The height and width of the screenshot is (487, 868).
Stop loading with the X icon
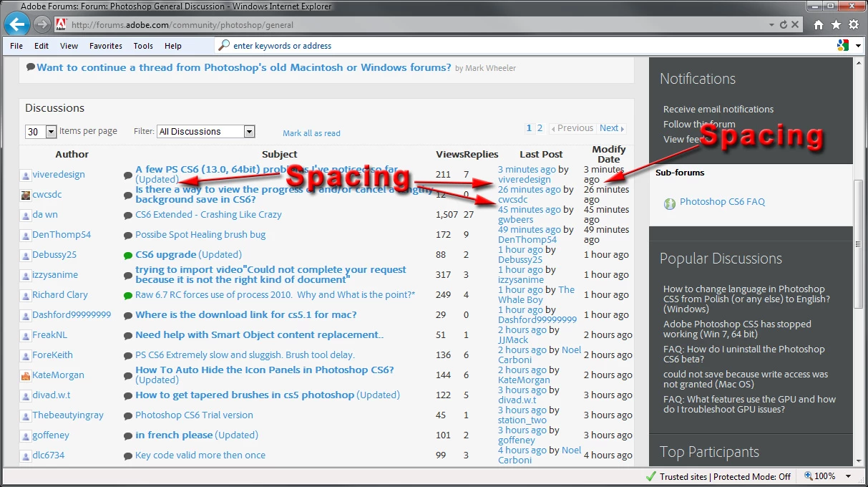tap(796, 24)
